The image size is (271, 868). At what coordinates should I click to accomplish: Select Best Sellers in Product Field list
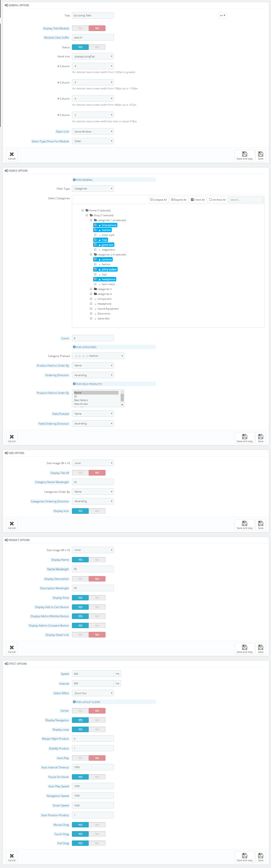point(81,400)
